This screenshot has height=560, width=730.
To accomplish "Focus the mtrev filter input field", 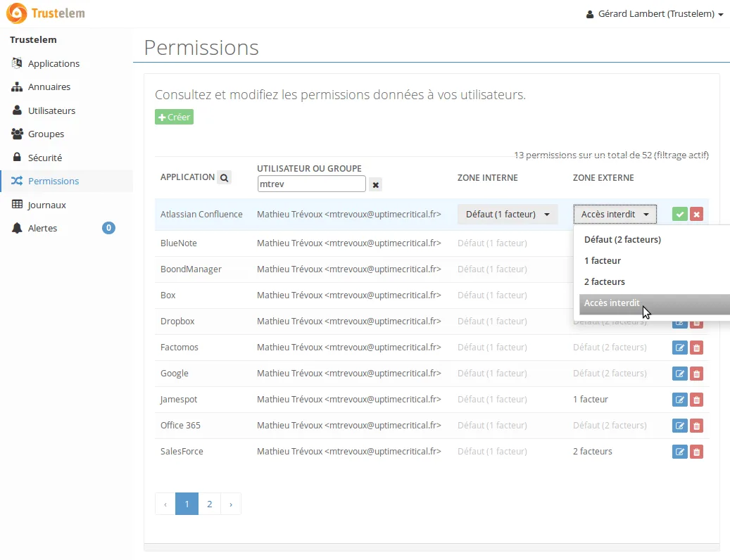I will [311, 184].
